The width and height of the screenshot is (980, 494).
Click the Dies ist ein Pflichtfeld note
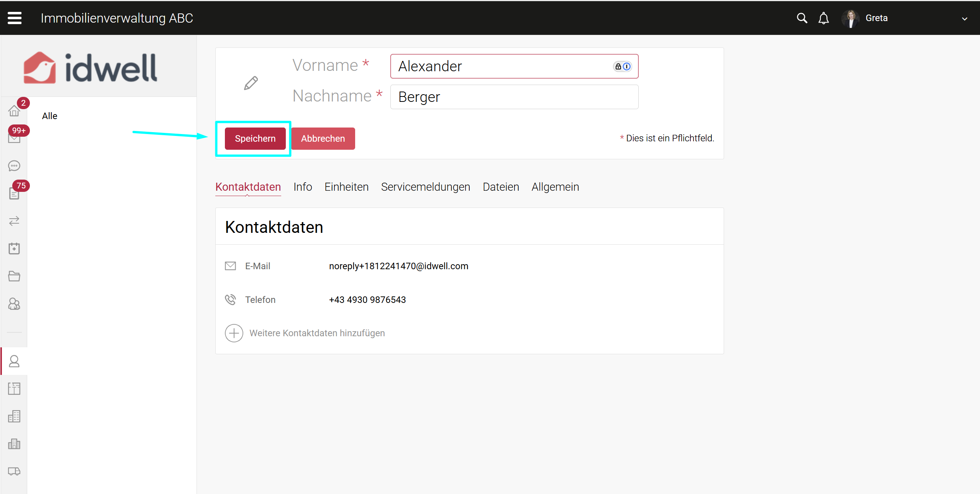click(x=667, y=138)
